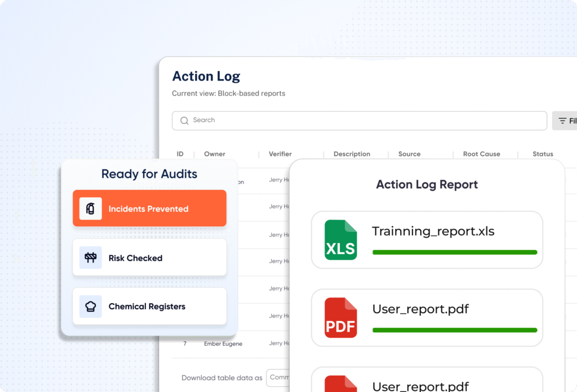Image resolution: width=577 pixels, height=392 pixels.
Task: Click the filter lines icon
Action: [x=562, y=121]
